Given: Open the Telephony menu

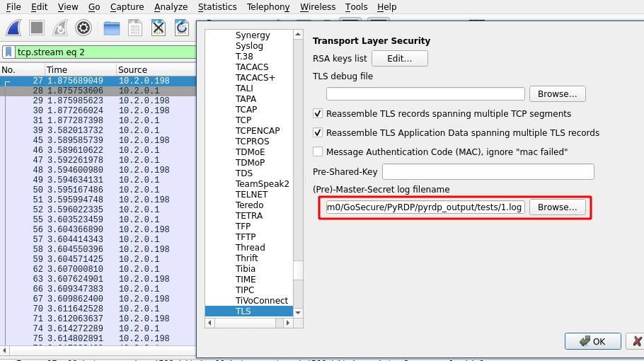Looking at the screenshot, I should coord(268,7).
